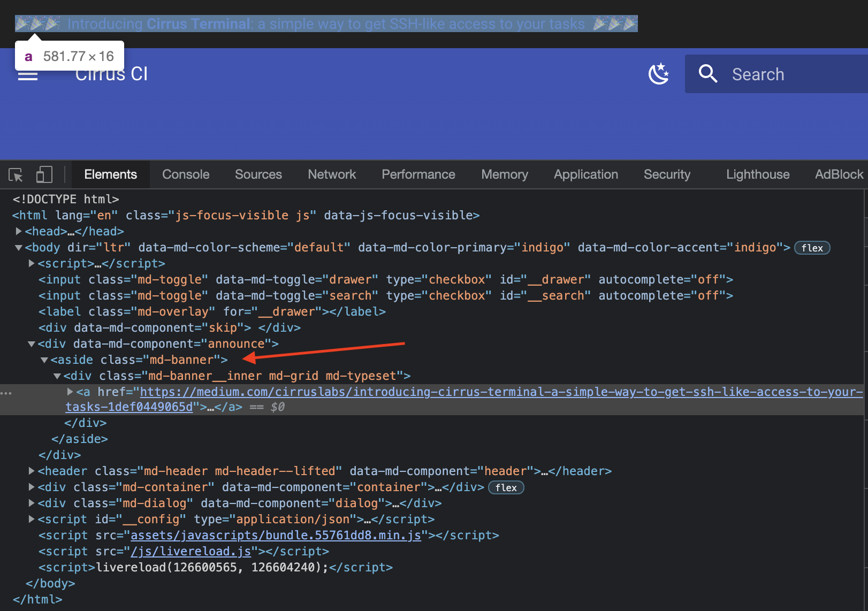Toggle the flex badge on the md-container div

pos(505,487)
